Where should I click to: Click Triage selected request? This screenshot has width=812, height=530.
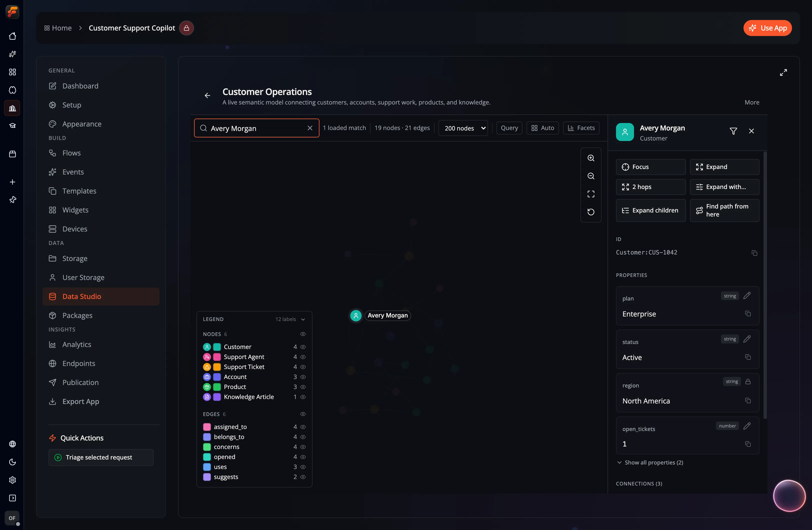click(101, 457)
